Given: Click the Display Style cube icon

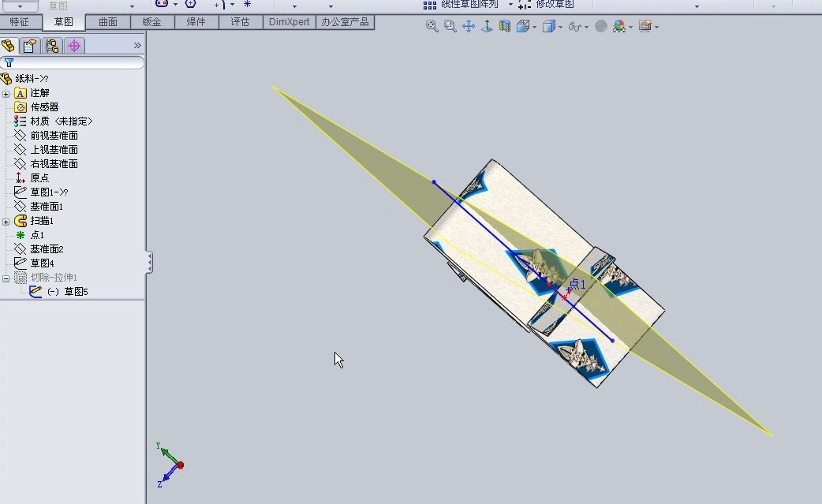Looking at the screenshot, I should 548,26.
